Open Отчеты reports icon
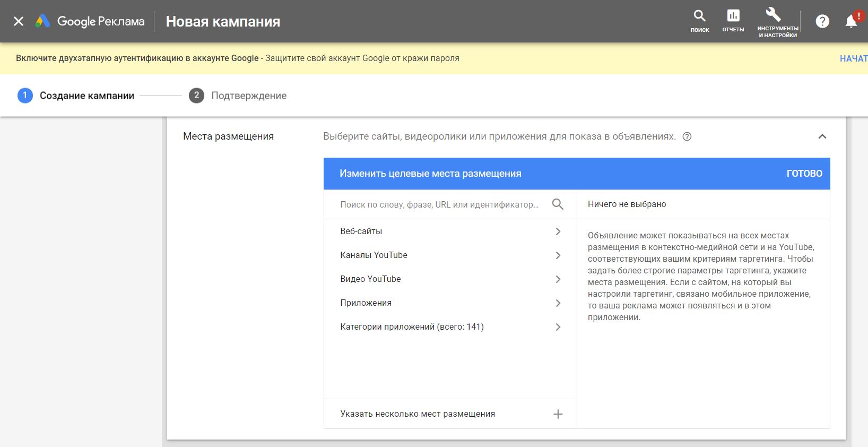868x447 pixels. 733,21
